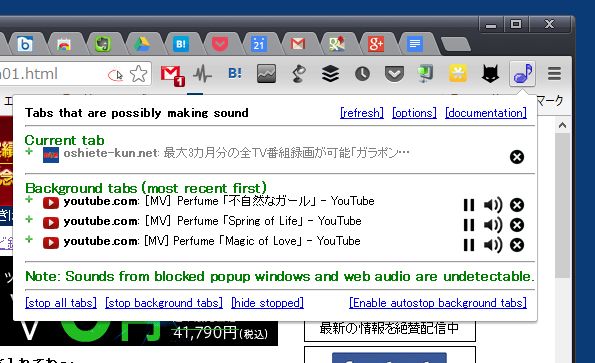The image size is (595, 363).
Task: Pause the Perfume Magic of Love tab
Action: click(x=469, y=245)
